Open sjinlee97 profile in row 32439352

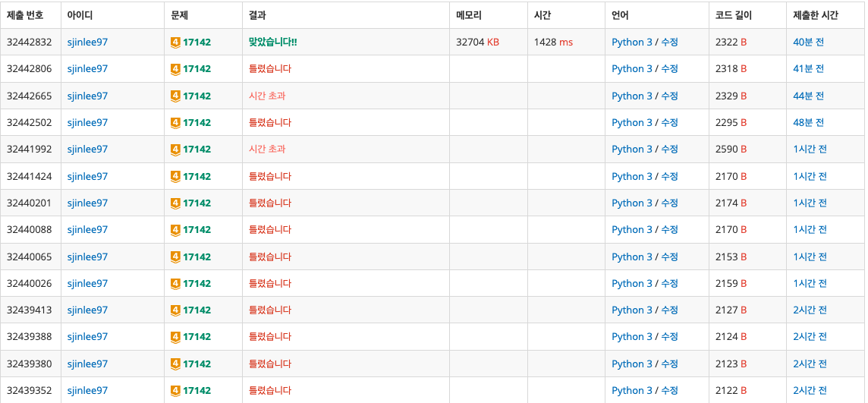pyautogui.click(x=87, y=391)
